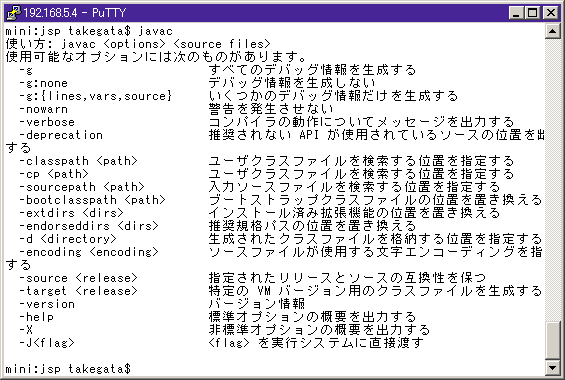This screenshot has width=565, height=380.
Task: Click the line '使用可能なオプションには次のものがあります。'
Action: [156, 57]
